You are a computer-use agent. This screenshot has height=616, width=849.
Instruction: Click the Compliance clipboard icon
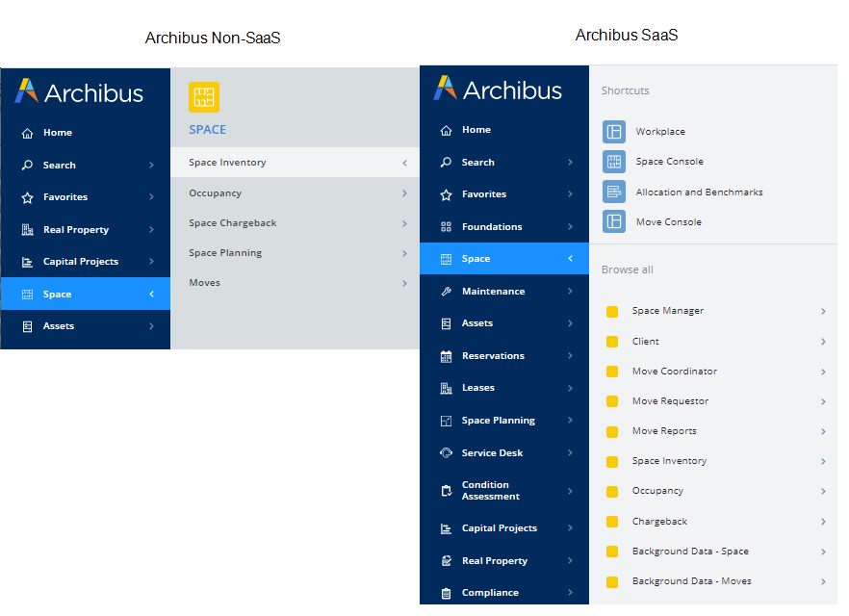click(446, 593)
